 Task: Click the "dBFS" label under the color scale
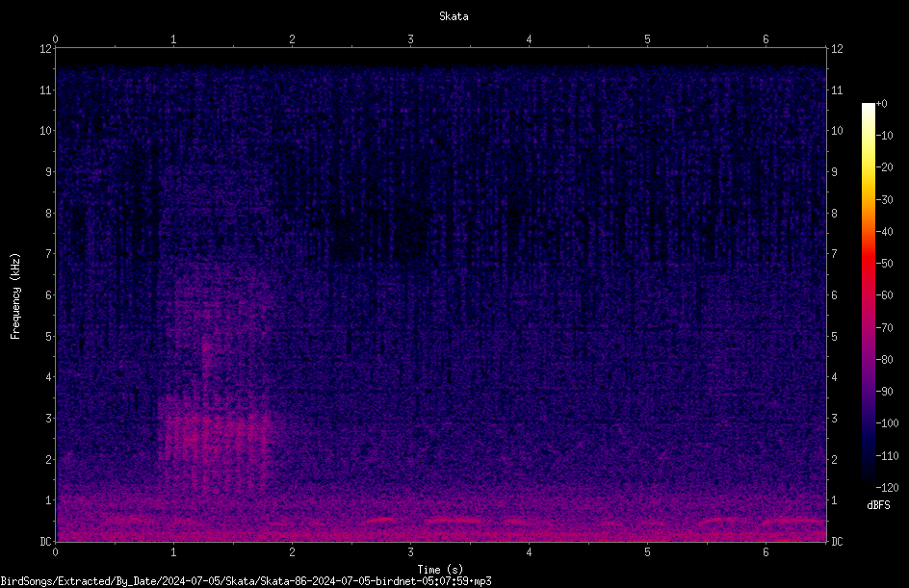(x=878, y=505)
